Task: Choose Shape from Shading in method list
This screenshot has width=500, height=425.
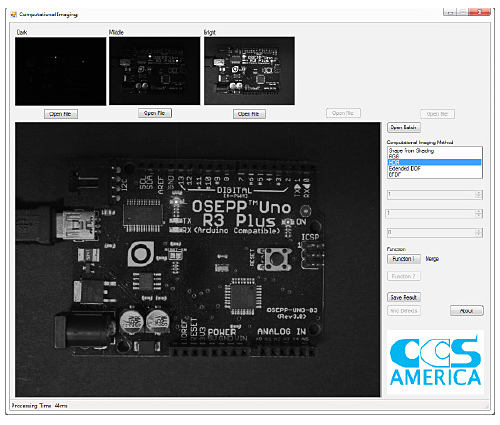Action: [x=435, y=151]
